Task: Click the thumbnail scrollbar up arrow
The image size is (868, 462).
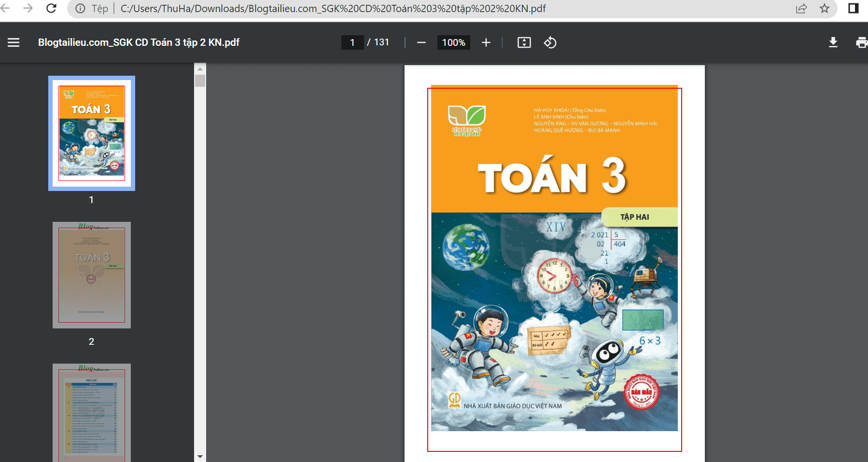Action: [x=200, y=68]
